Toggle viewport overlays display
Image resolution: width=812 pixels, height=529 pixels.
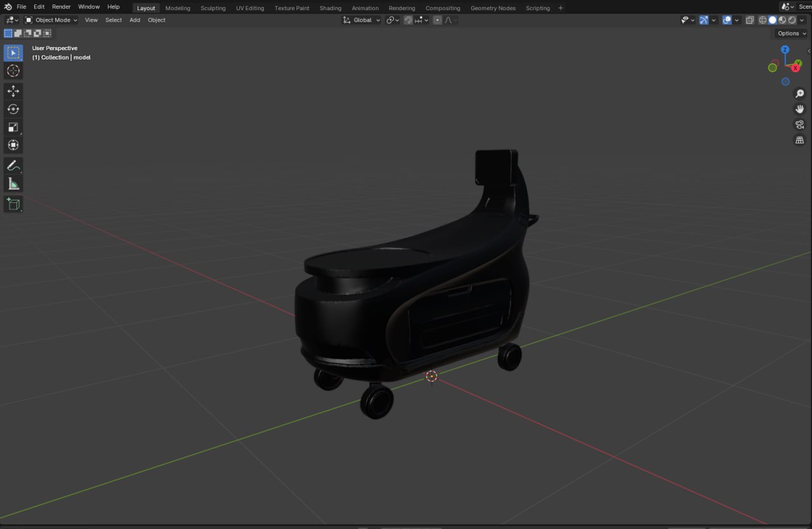coord(727,20)
